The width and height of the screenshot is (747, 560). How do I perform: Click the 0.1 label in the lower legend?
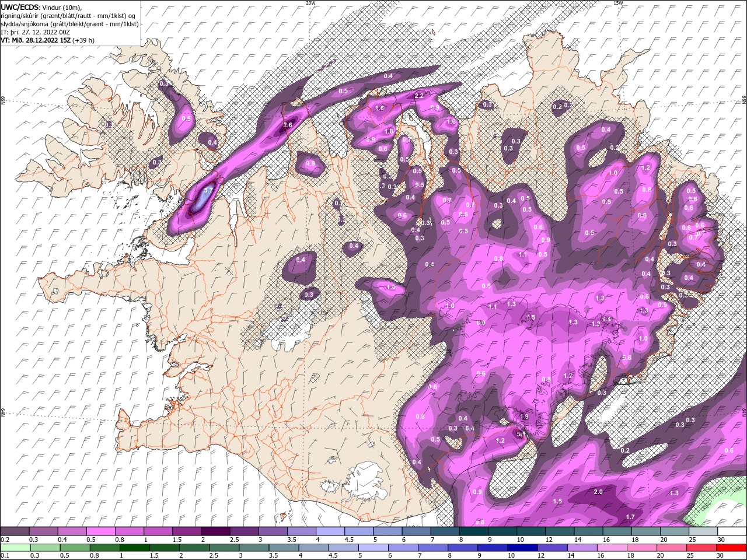pyautogui.click(x=4, y=555)
